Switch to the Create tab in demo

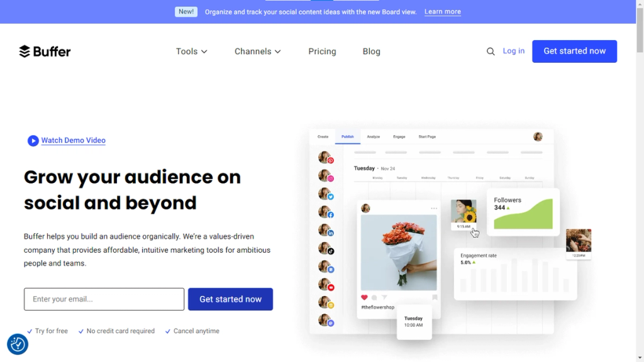[x=323, y=136]
